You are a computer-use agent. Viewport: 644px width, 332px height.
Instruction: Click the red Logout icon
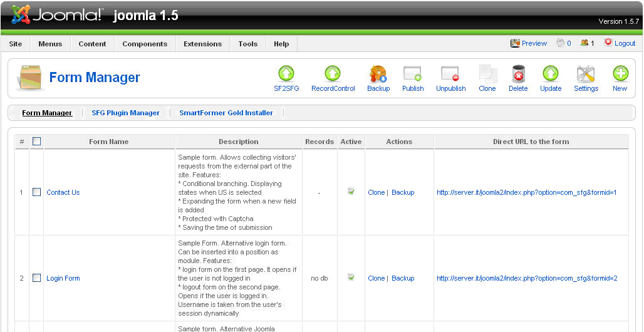608,43
